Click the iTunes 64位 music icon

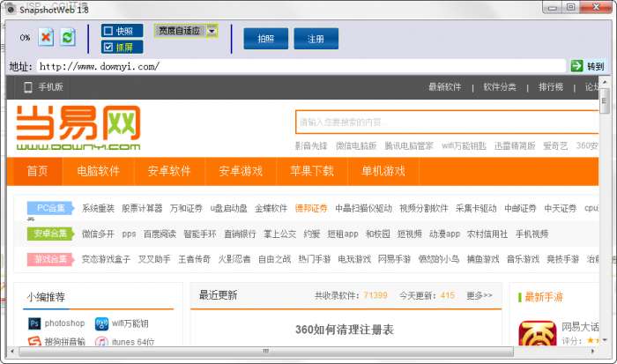[x=101, y=342]
